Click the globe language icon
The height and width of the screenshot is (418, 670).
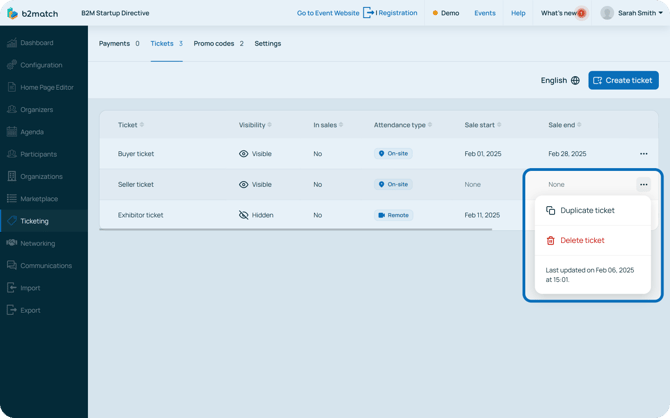click(575, 80)
